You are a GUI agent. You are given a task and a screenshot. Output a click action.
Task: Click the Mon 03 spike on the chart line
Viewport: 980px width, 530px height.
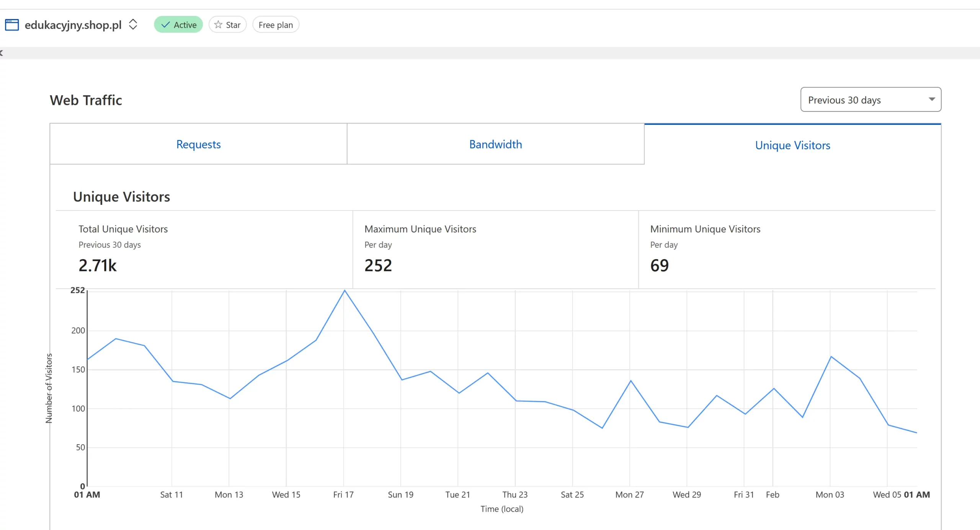tap(831, 357)
